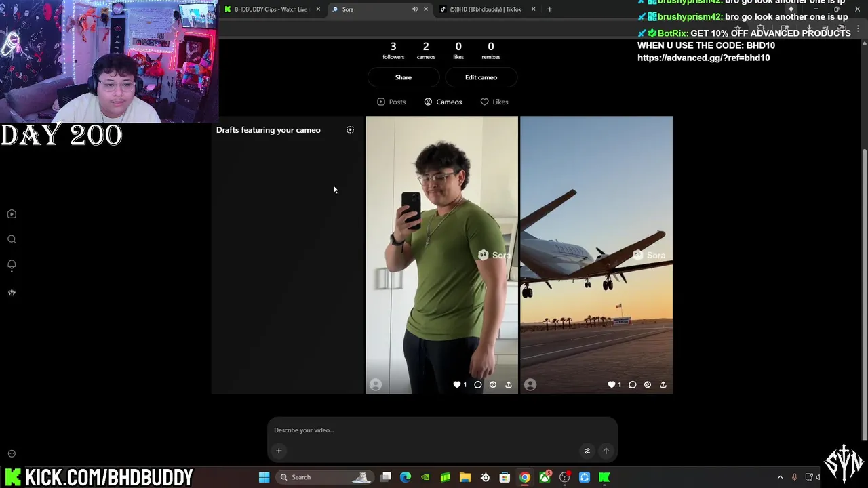Close the TikTok tab
868x488 pixels.
(x=533, y=9)
